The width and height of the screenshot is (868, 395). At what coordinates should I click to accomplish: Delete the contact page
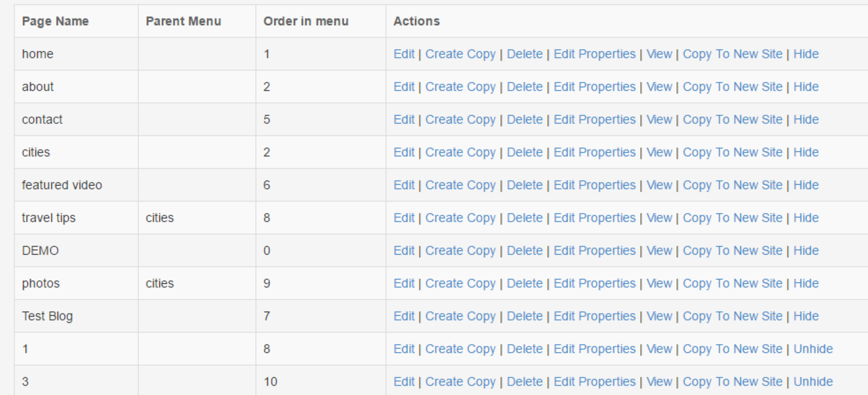pos(525,119)
